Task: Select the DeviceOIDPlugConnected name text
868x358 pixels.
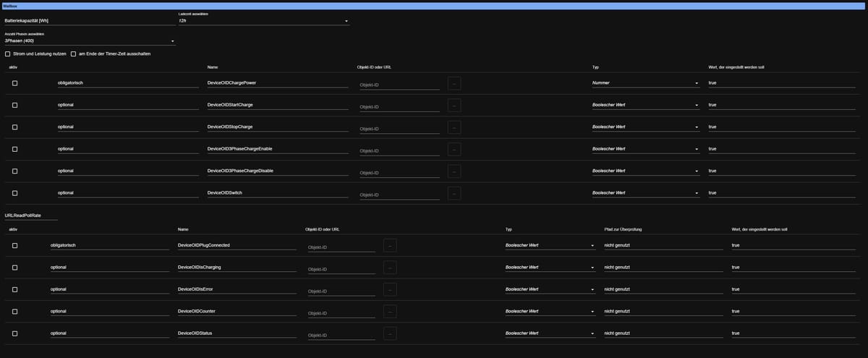Action: (x=203, y=245)
